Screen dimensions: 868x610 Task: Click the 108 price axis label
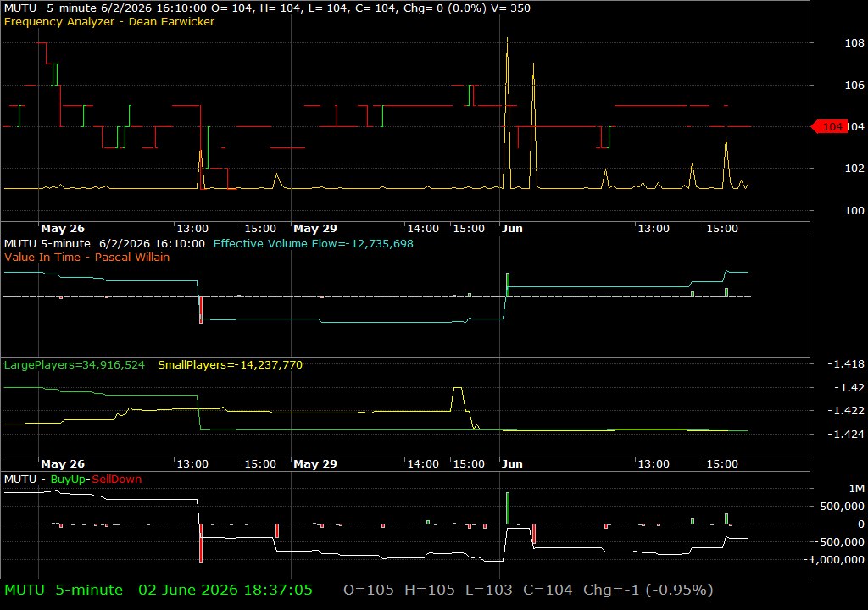(x=854, y=42)
